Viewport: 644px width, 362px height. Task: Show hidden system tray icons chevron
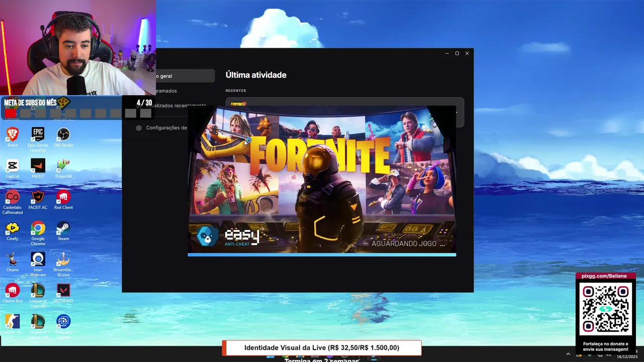(568, 354)
